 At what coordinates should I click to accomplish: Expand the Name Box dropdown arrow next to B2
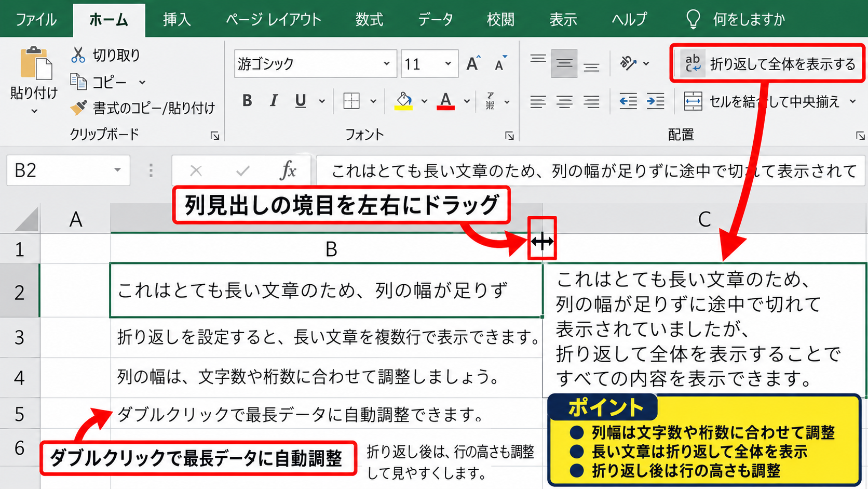pos(117,170)
